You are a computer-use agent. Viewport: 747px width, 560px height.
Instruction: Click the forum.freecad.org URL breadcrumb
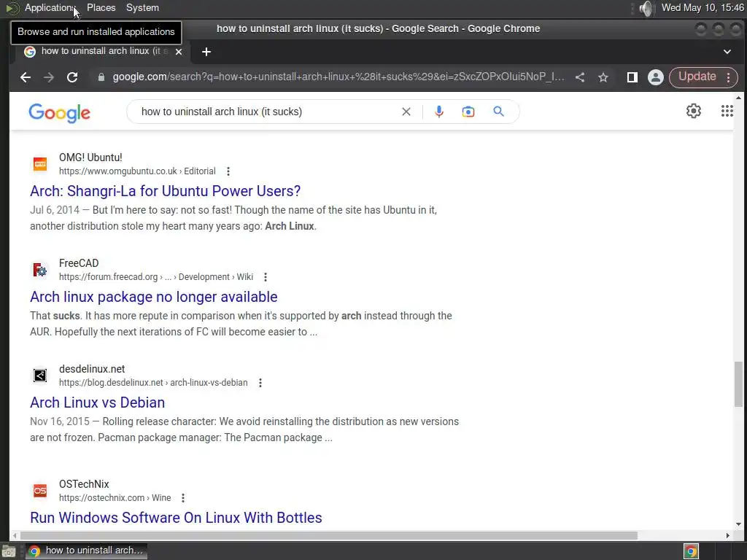point(156,276)
